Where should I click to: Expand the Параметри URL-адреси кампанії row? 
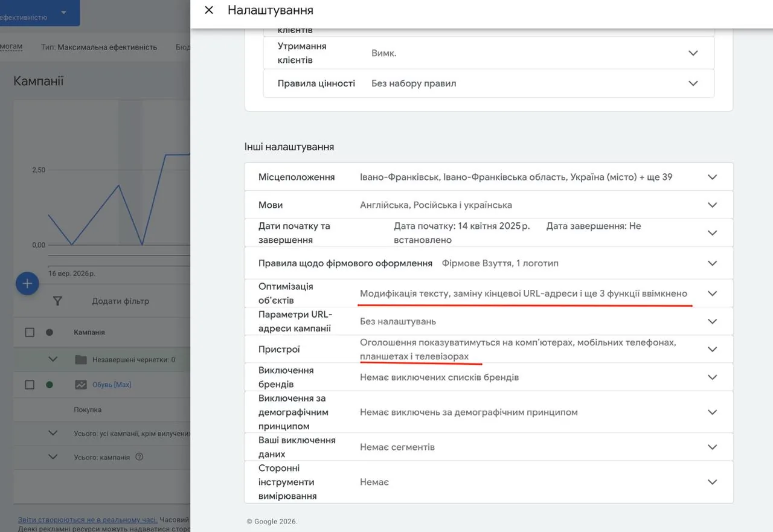pyautogui.click(x=713, y=321)
